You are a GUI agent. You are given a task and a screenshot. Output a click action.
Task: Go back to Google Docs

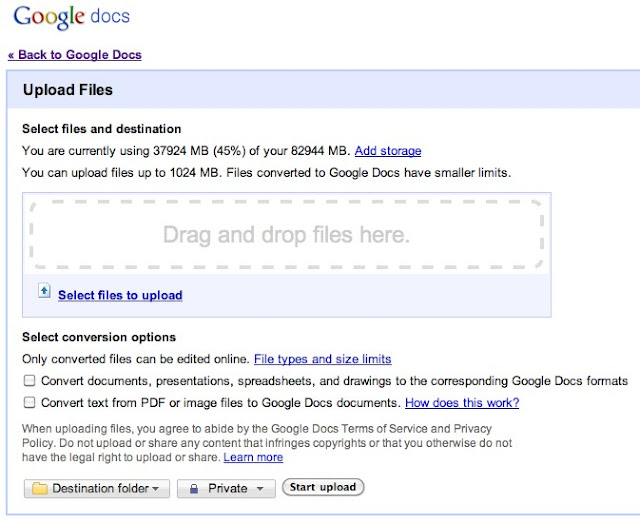click(75, 55)
